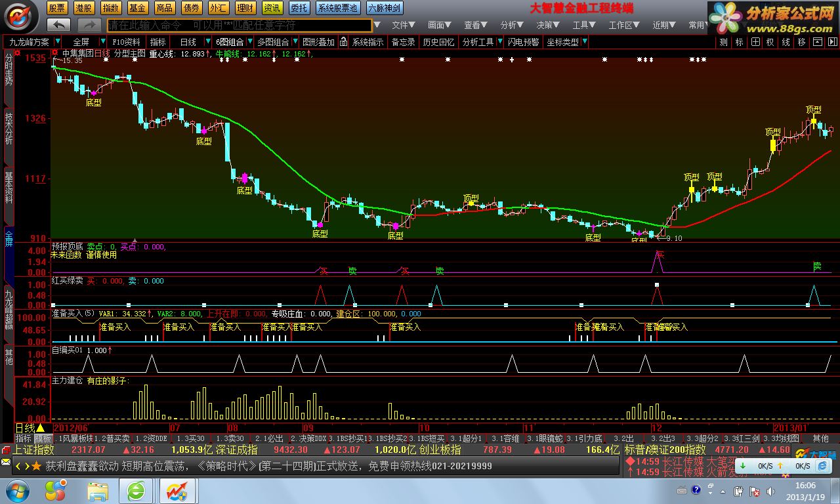This screenshot has height=504, width=840.
Task: Click the 线 line drawing icon
Action: [786, 42]
